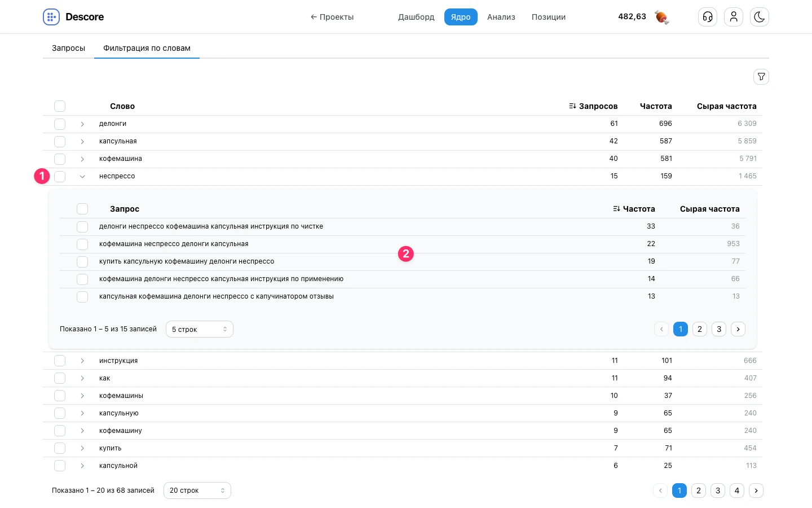Toggle dark mode moon icon
This screenshot has width=812, height=508.
(x=760, y=17)
